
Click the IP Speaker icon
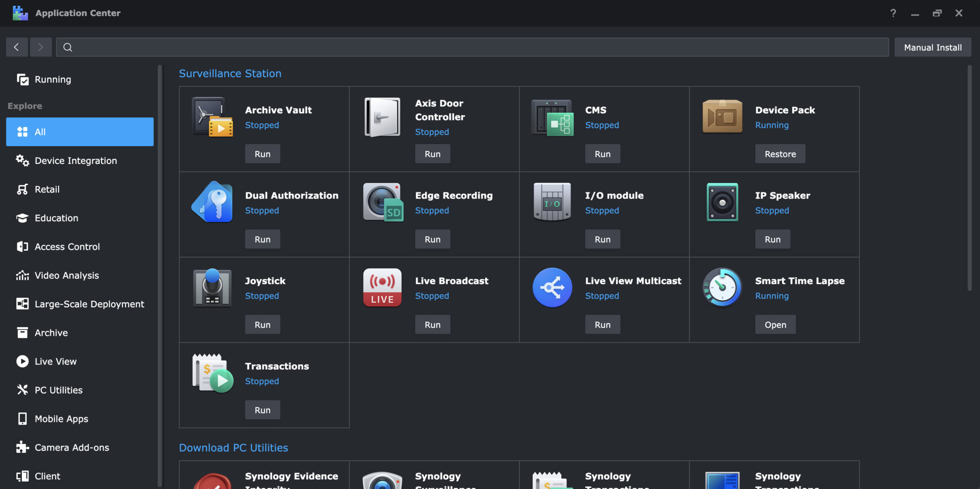(722, 202)
